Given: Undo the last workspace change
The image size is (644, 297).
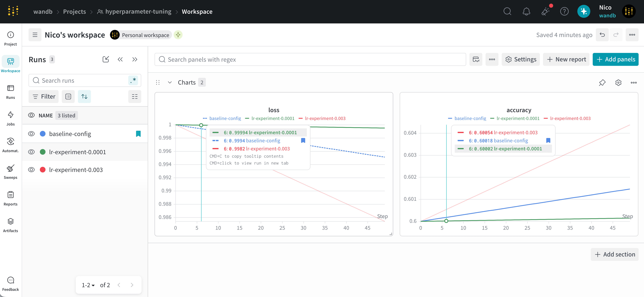Looking at the screenshot, I should click(x=602, y=35).
